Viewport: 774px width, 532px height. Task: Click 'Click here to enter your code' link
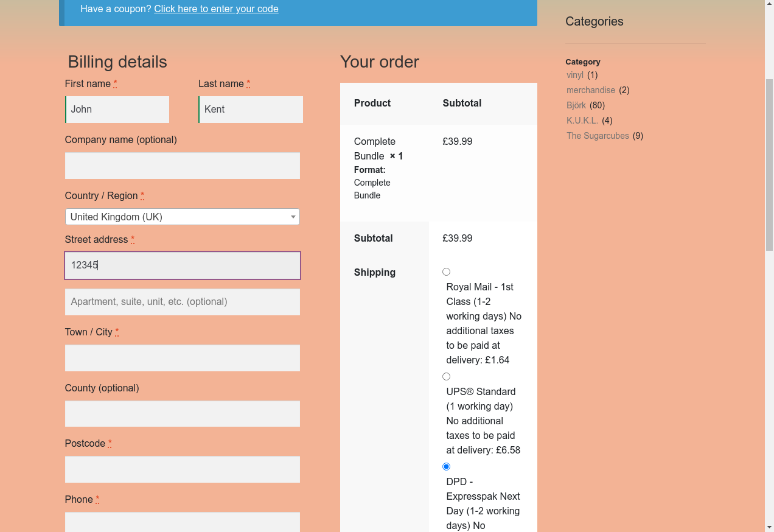(x=216, y=9)
